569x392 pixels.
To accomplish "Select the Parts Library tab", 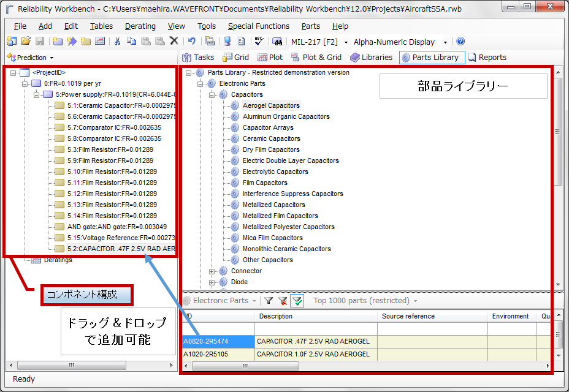I will coord(432,58).
